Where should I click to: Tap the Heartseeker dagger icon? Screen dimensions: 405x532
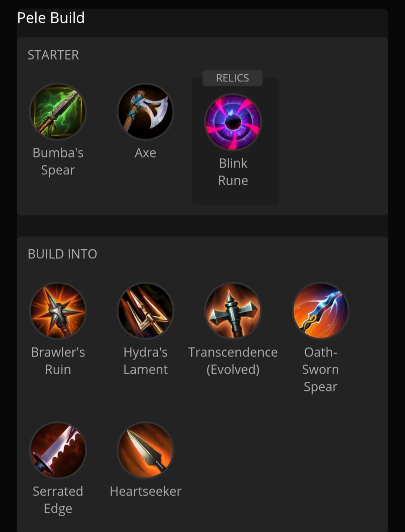pos(145,450)
